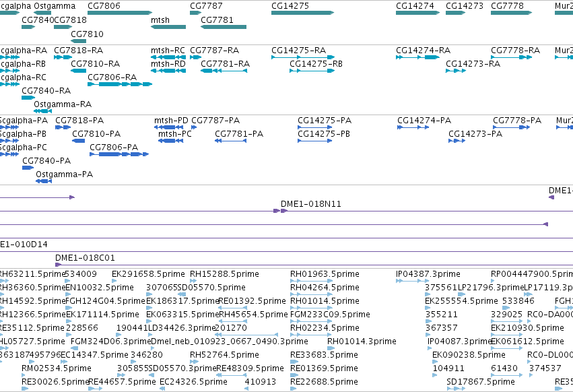Click the mtsh-RC transcript label
Viewport: 573px width, 392px height.
pyautogui.click(x=168, y=50)
